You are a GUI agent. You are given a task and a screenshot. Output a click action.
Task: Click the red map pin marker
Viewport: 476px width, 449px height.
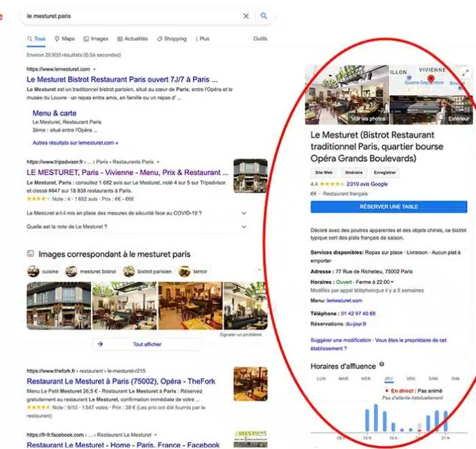[430, 80]
